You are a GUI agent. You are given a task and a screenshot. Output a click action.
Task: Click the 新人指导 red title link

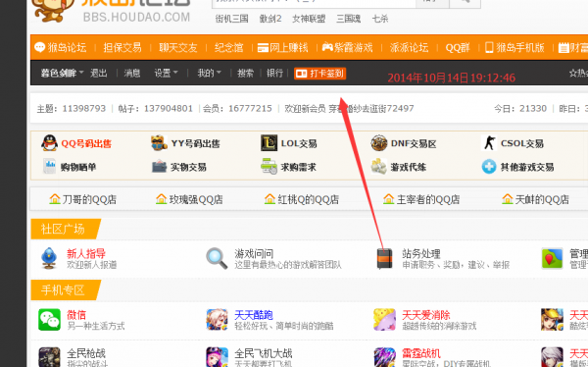pyautogui.click(x=86, y=253)
